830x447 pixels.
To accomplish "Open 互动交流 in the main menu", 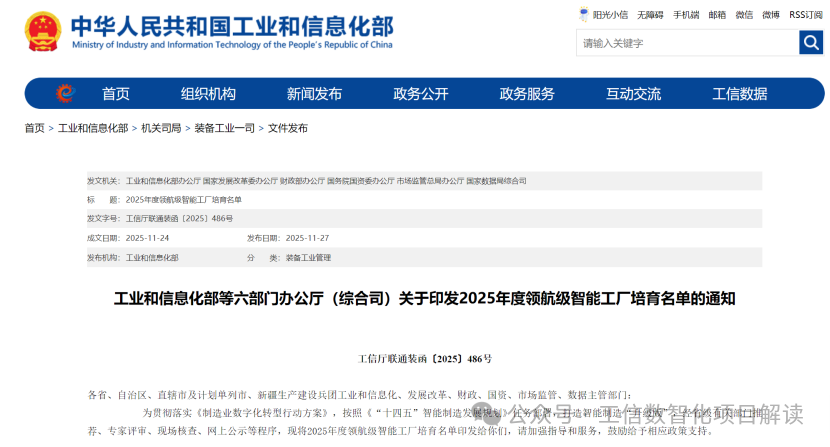I will point(633,94).
